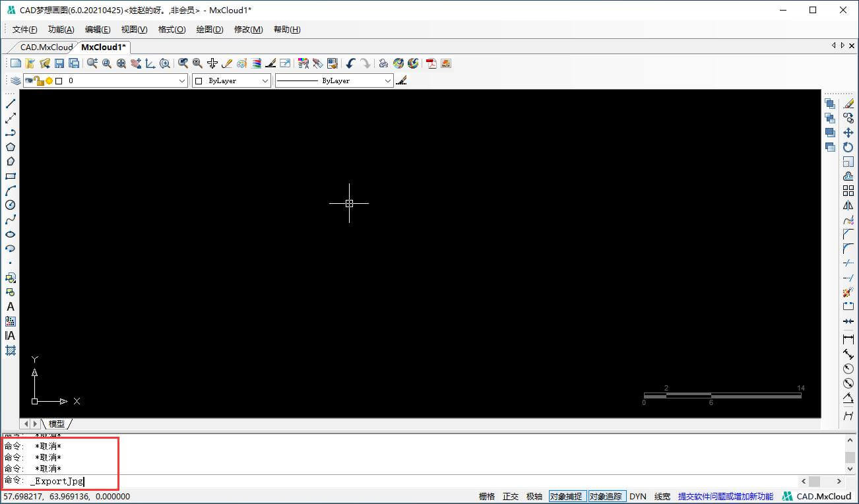Click the Pan hand icon
Viewport: 859px width, 504px height.
136,63
